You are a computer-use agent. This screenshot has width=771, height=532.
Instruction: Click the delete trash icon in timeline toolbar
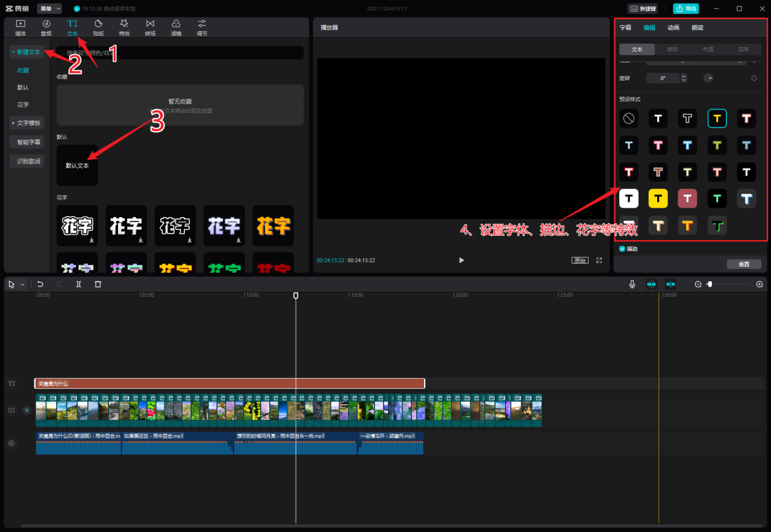98,284
